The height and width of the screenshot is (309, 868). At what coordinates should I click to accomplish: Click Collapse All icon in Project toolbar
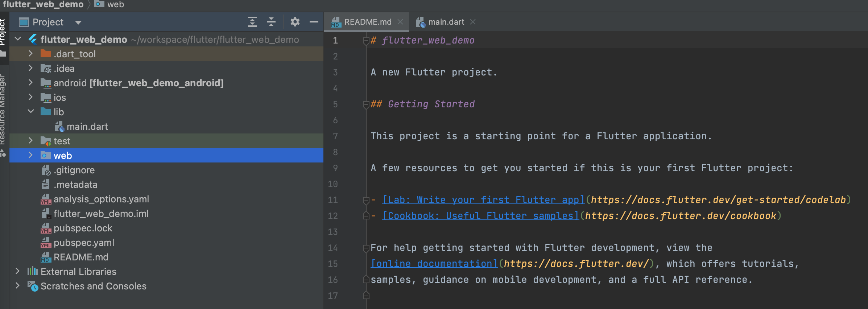(271, 22)
